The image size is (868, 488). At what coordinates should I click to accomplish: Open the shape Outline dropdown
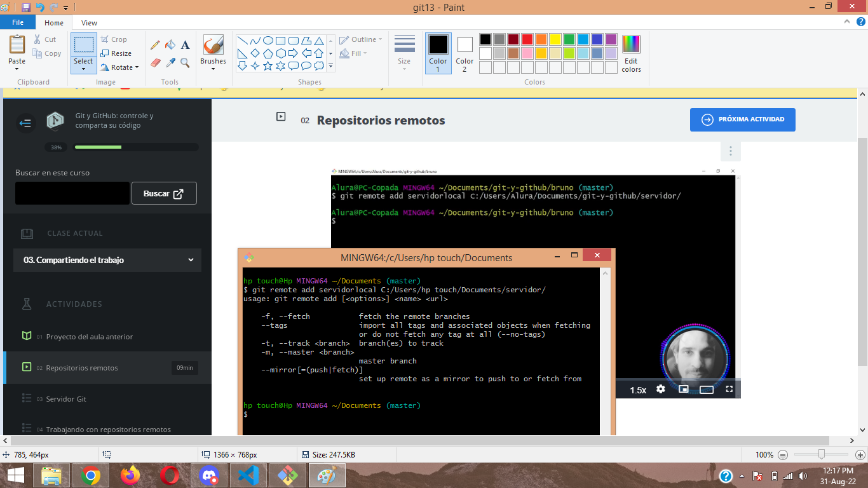361,39
